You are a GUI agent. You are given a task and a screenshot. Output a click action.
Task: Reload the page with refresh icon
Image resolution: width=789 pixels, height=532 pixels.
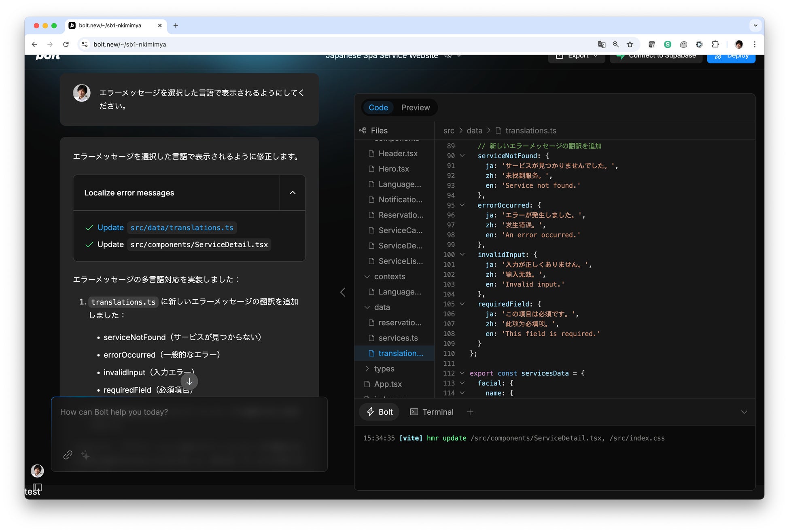(x=66, y=45)
